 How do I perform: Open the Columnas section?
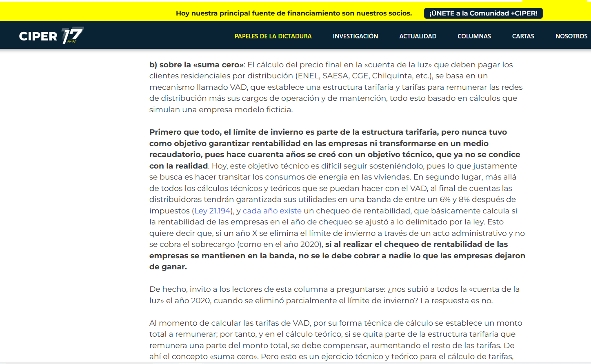[x=474, y=36]
